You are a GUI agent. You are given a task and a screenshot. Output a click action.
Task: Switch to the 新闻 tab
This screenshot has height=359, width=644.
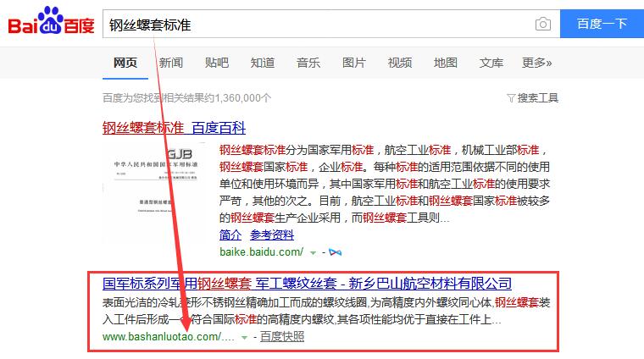pos(170,63)
